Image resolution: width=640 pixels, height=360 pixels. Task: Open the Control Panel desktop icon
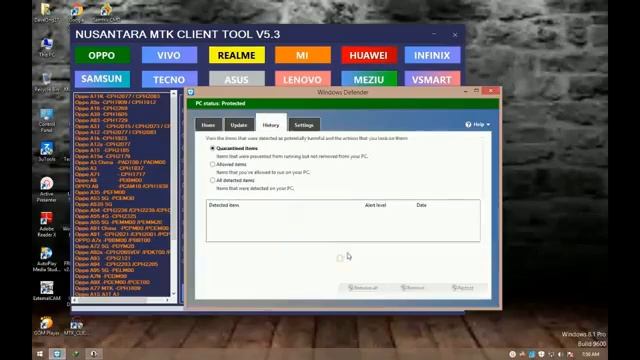[x=47, y=120]
